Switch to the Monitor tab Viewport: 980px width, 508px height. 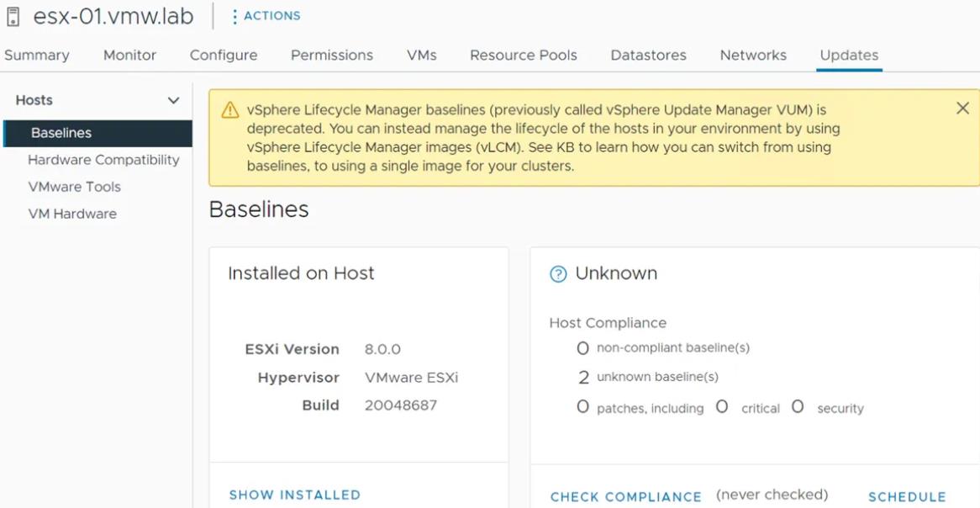[130, 55]
